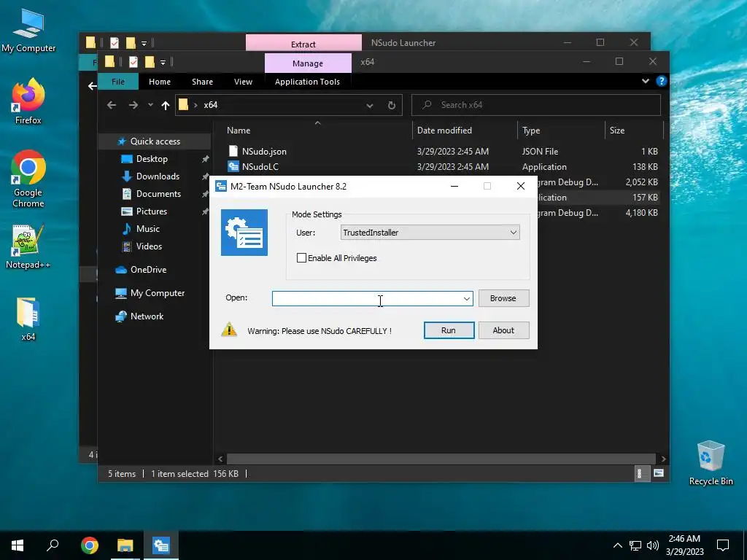The width and height of the screenshot is (747, 560).
Task: Open File Explorer from taskbar
Action: coord(125,545)
